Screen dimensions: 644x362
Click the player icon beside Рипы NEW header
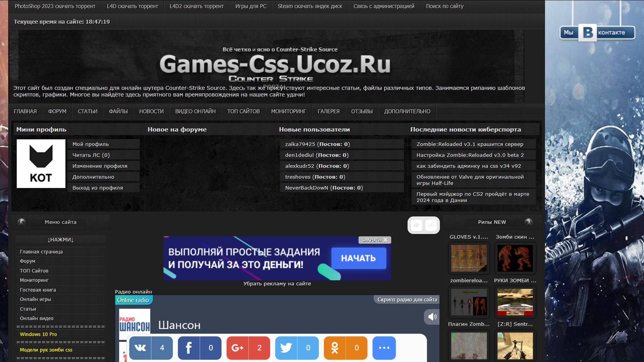tap(528, 222)
